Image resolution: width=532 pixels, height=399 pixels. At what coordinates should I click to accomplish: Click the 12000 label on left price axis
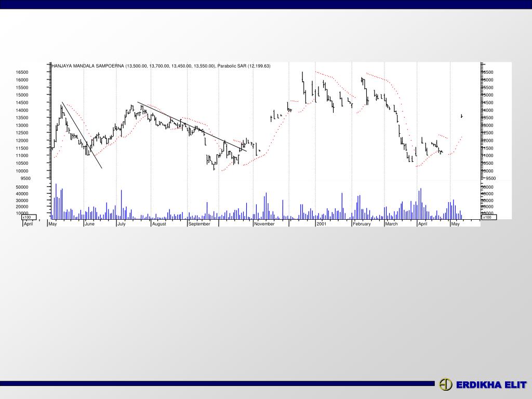(22, 140)
